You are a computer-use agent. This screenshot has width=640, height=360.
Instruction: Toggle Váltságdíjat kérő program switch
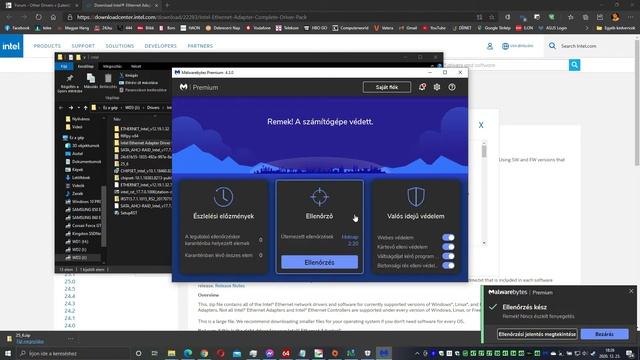click(x=448, y=256)
